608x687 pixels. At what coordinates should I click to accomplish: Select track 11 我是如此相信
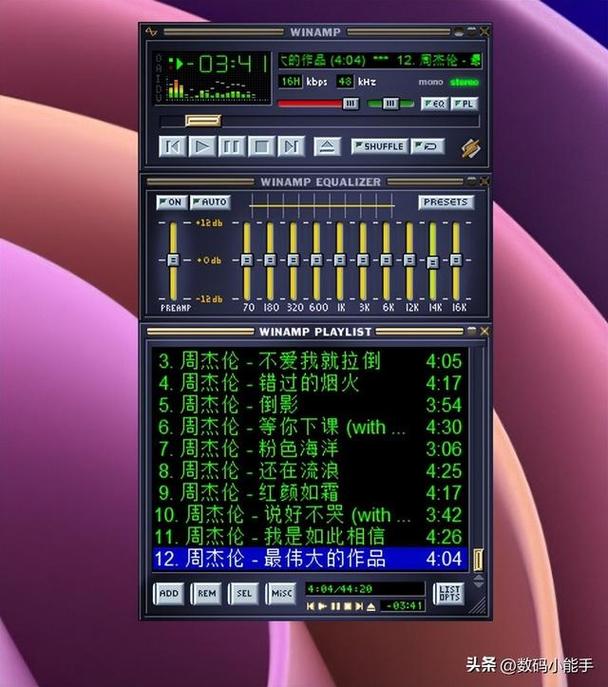(x=310, y=537)
